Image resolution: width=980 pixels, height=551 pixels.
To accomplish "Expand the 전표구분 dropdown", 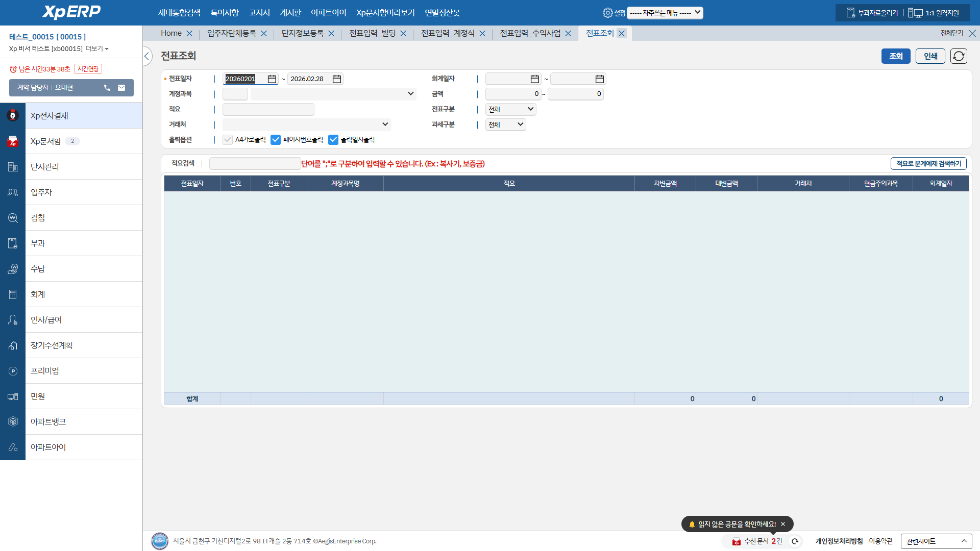I will 510,109.
